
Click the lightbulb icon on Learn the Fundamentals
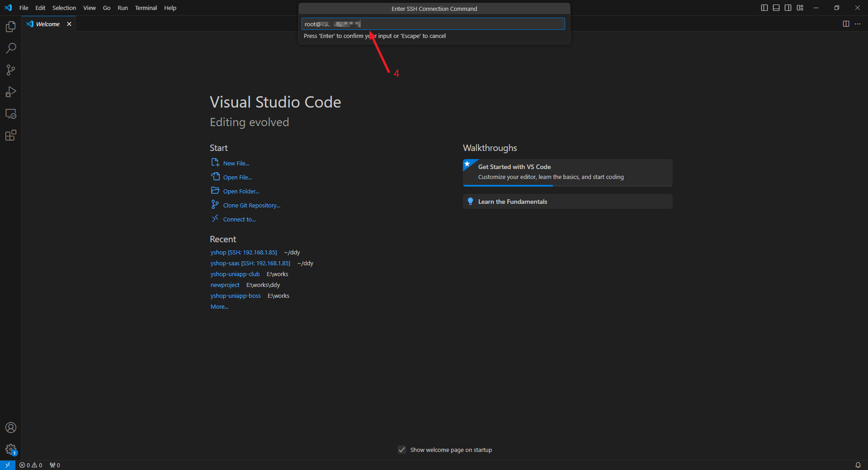[470, 202]
